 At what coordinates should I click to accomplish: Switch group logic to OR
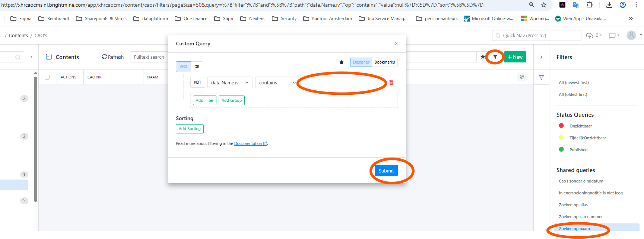coord(197,67)
